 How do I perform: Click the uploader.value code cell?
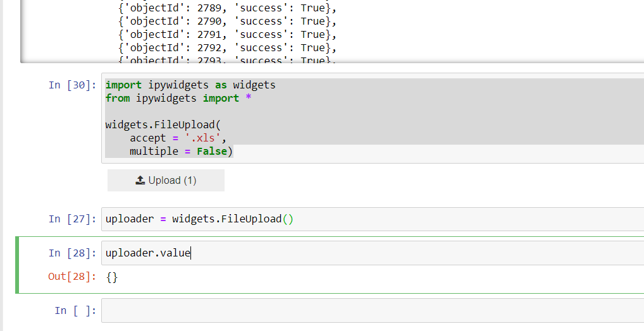[x=373, y=253]
